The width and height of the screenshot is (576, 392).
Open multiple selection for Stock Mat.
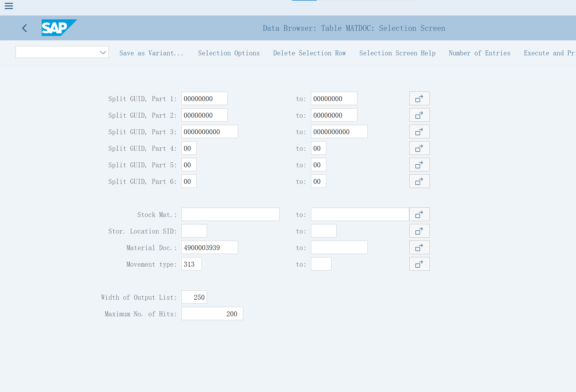tap(419, 214)
